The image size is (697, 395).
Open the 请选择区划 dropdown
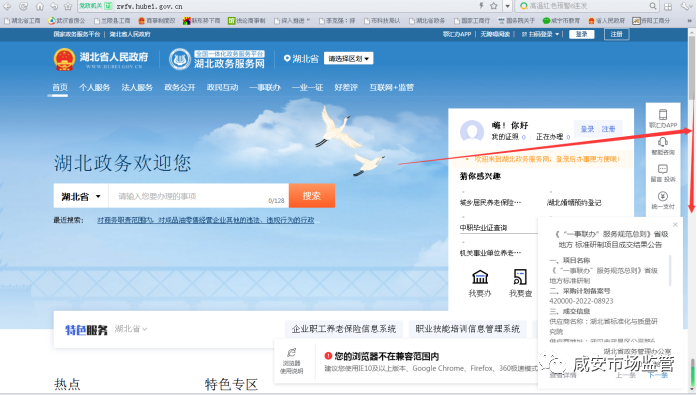pyautogui.click(x=348, y=59)
